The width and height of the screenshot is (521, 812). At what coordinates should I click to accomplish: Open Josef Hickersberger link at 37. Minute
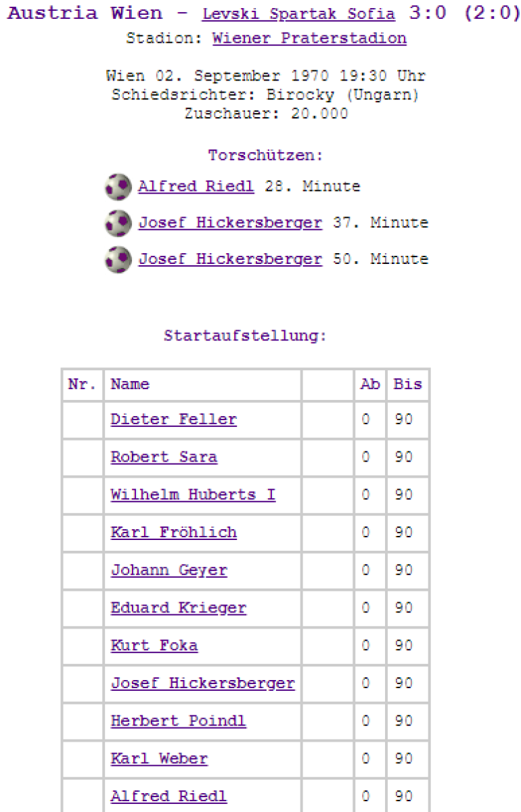click(x=230, y=223)
